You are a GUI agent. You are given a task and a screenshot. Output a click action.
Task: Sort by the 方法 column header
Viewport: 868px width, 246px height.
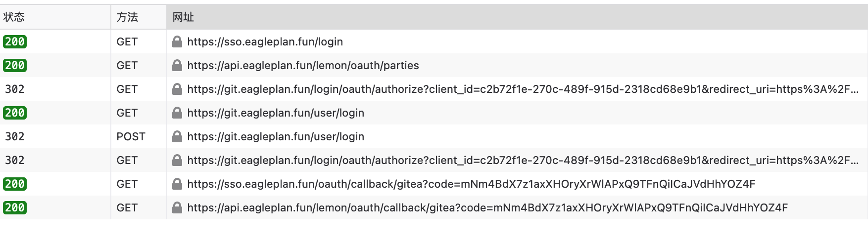point(127,17)
